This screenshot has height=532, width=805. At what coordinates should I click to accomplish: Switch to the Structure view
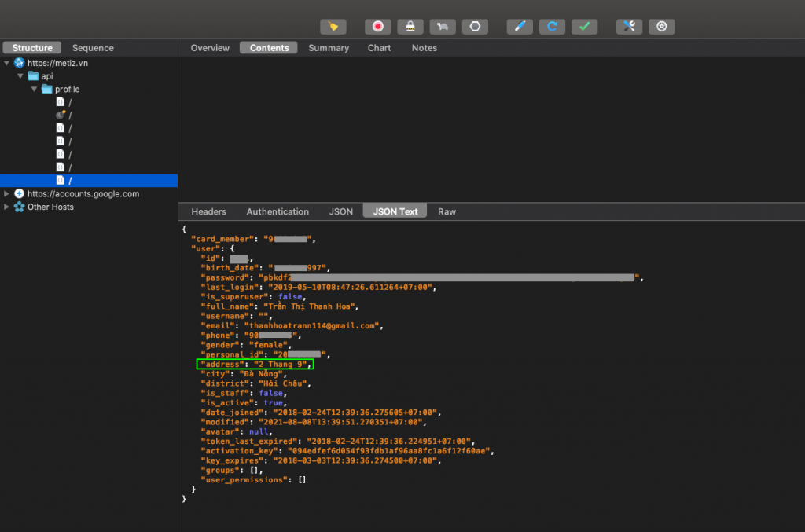[x=32, y=48]
